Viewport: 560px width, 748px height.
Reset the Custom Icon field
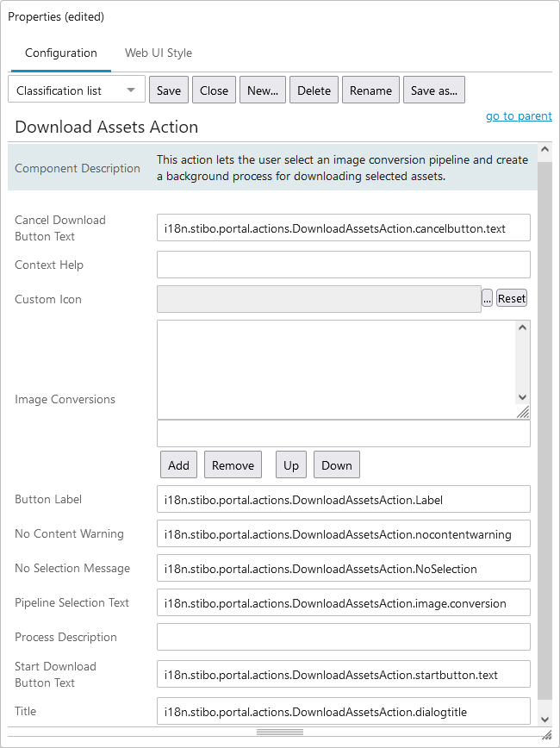511,298
